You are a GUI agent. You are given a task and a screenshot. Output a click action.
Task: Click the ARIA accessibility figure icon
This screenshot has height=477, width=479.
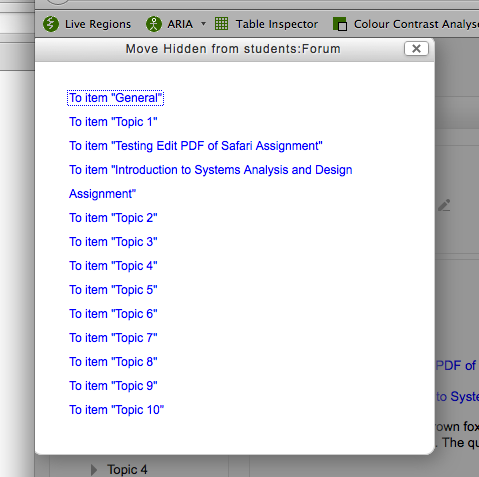(154, 24)
